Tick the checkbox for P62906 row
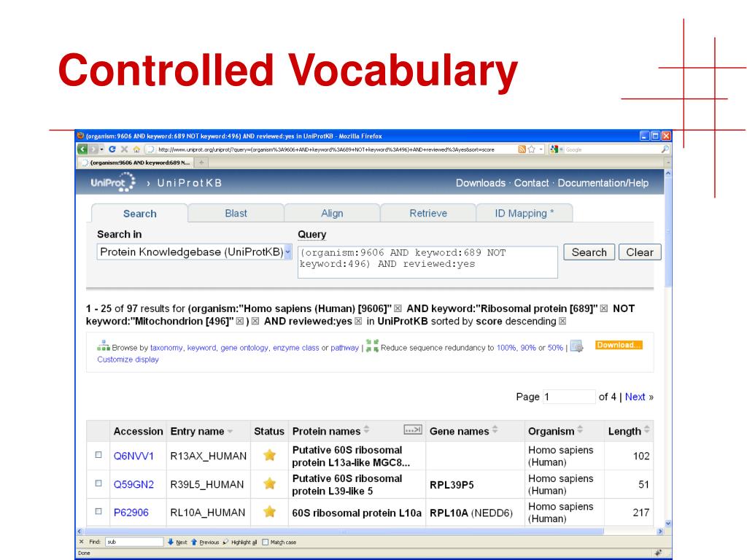 click(98, 511)
